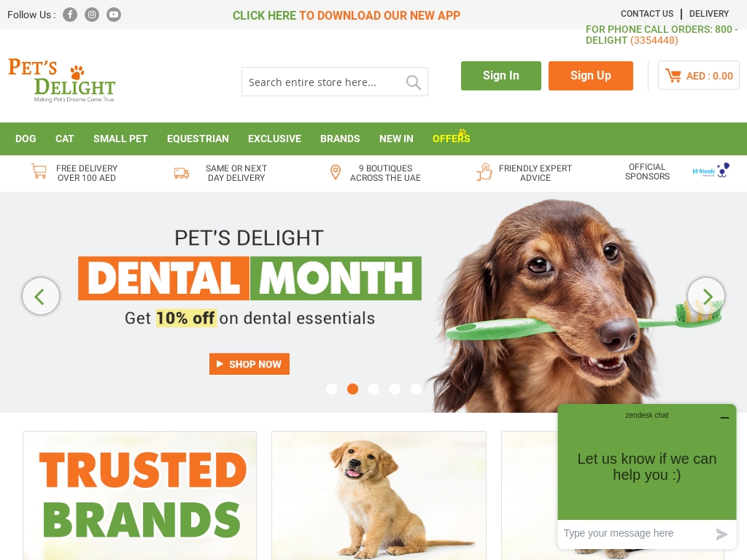Image resolution: width=747 pixels, height=560 pixels.
Task: Select the first carousel slide dot
Action: (332, 389)
